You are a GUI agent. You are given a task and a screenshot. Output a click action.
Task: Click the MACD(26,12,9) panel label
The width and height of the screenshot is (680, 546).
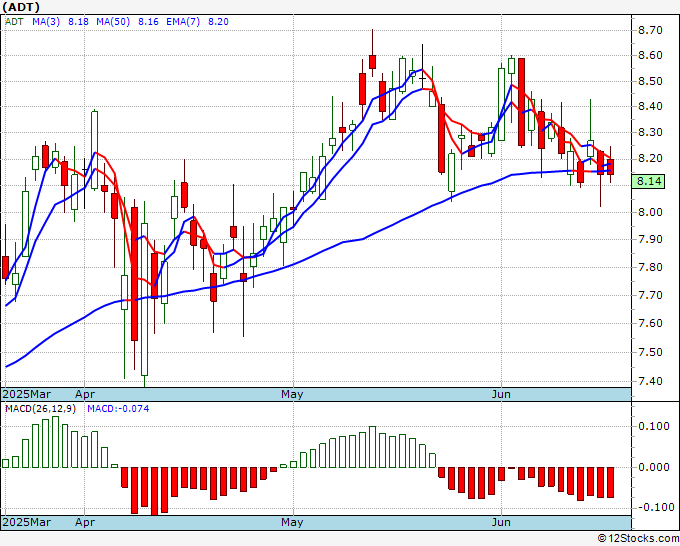point(40,409)
